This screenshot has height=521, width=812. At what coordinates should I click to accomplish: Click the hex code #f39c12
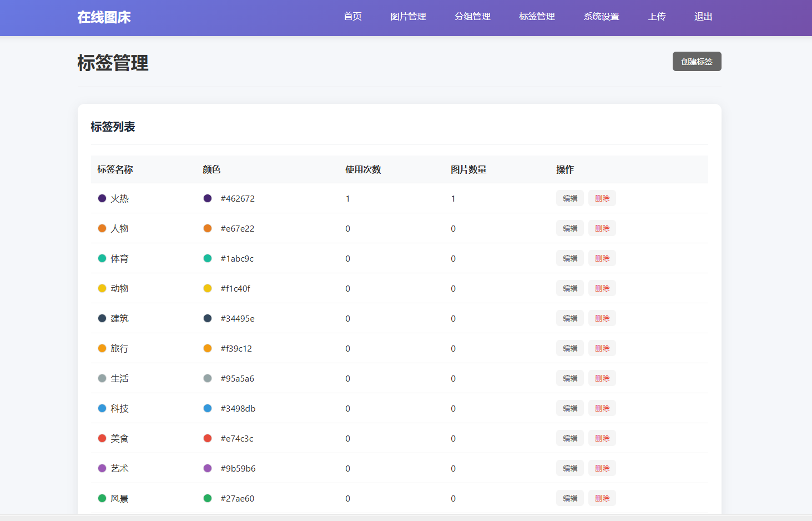236,348
